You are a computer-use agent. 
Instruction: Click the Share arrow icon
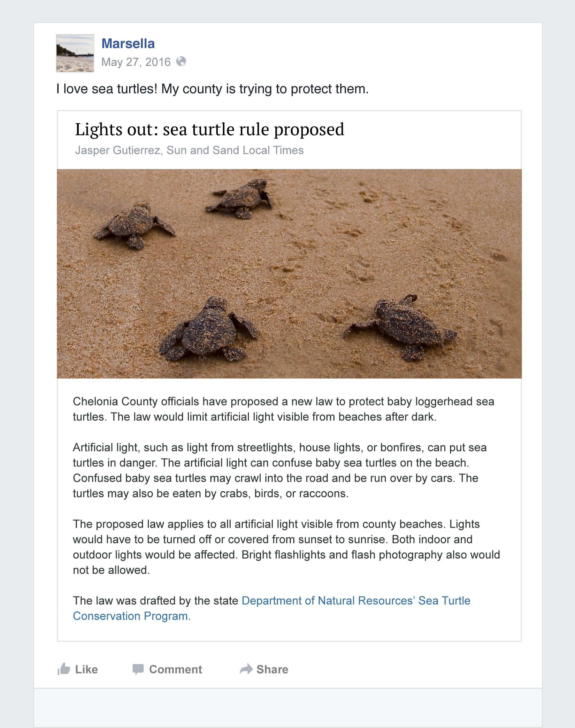(246, 669)
